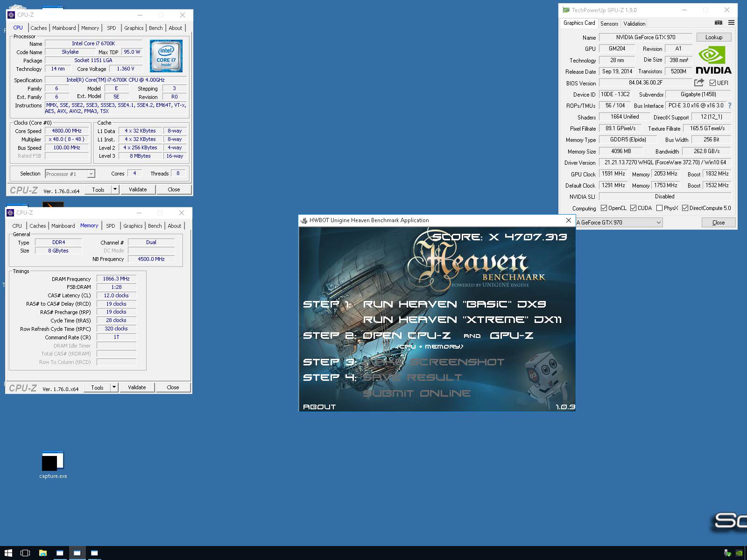Screen dimensions: 747x560
Task: Expand the Processor #1 selection dropdown
Action: [x=91, y=174]
